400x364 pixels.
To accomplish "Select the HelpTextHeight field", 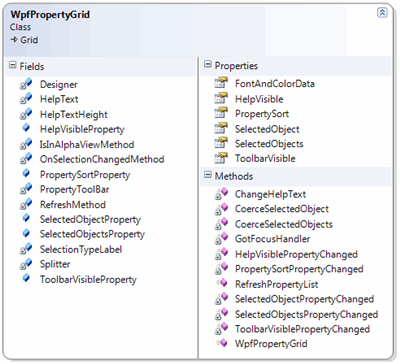I will click(74, 114).
